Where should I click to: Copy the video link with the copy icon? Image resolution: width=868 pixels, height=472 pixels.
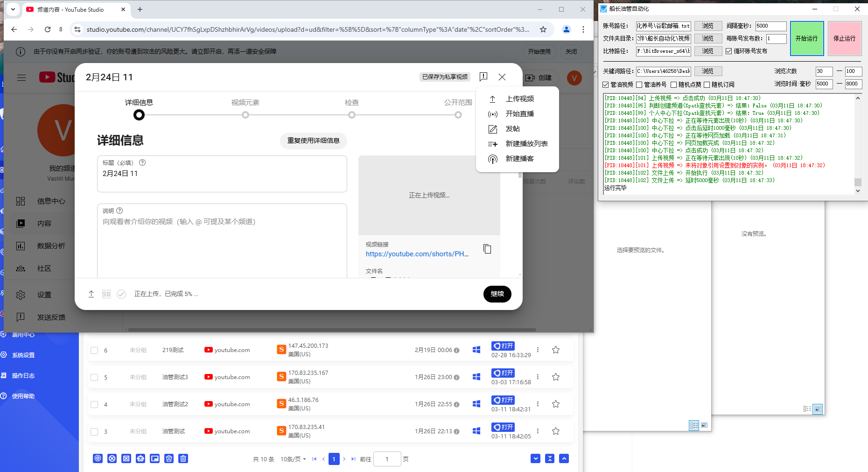(x=487, y=249)
